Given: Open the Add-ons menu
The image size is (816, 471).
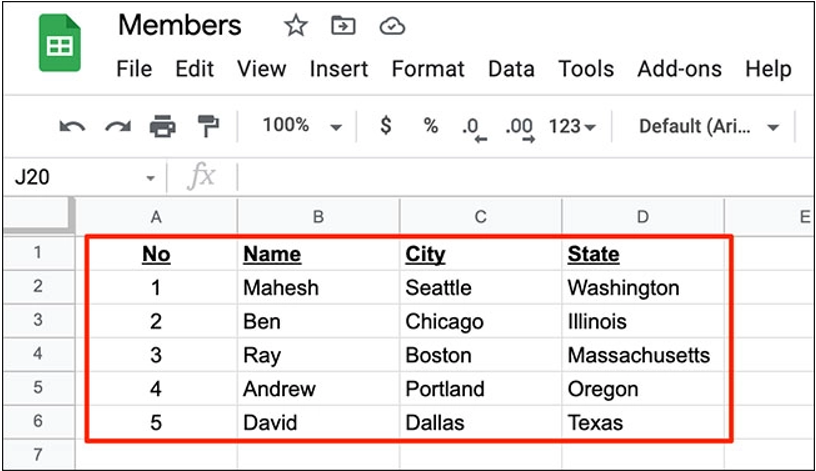Looking at the screenshot, I should click(679, 69).
